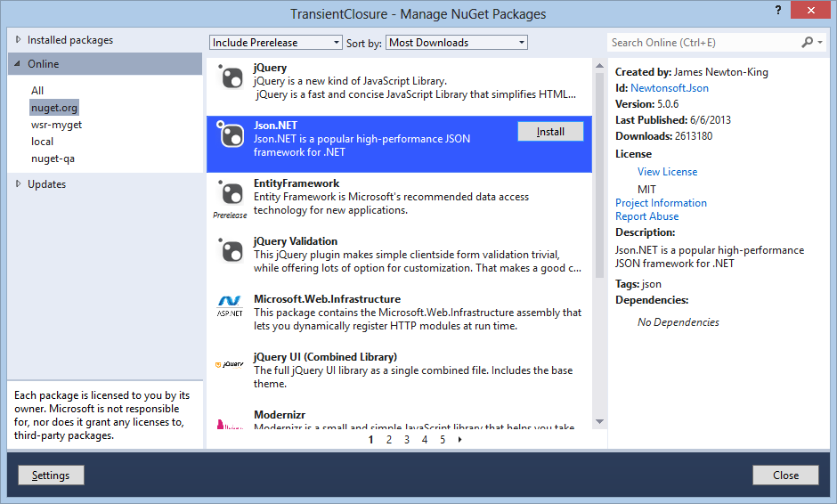This screenshot has height=504, width=837.
Task: Click the search magnifier icon
Action: [808, 42]
